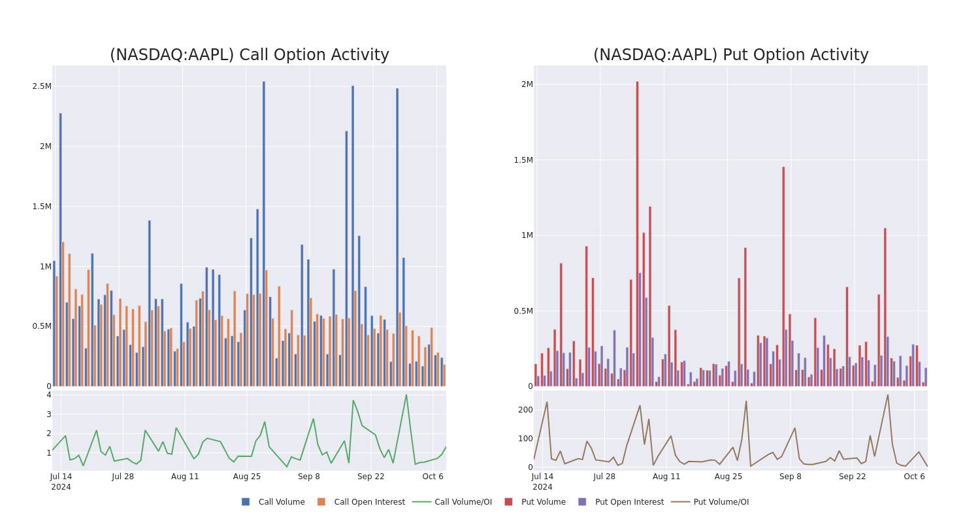Click the Jul 14 date label under call chart
This screenshot has height=523, width=980.
point(61,477)
